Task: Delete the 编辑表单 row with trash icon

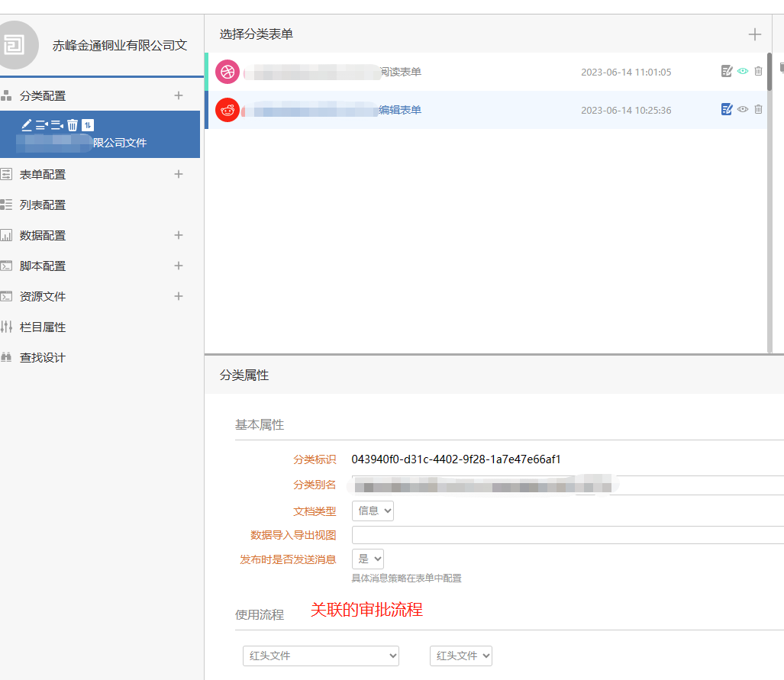Action: click(758, 110)
